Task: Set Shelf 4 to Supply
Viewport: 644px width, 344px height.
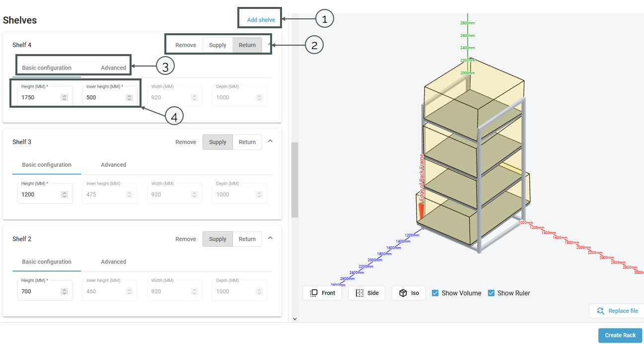Action: (x=217, y=45)
